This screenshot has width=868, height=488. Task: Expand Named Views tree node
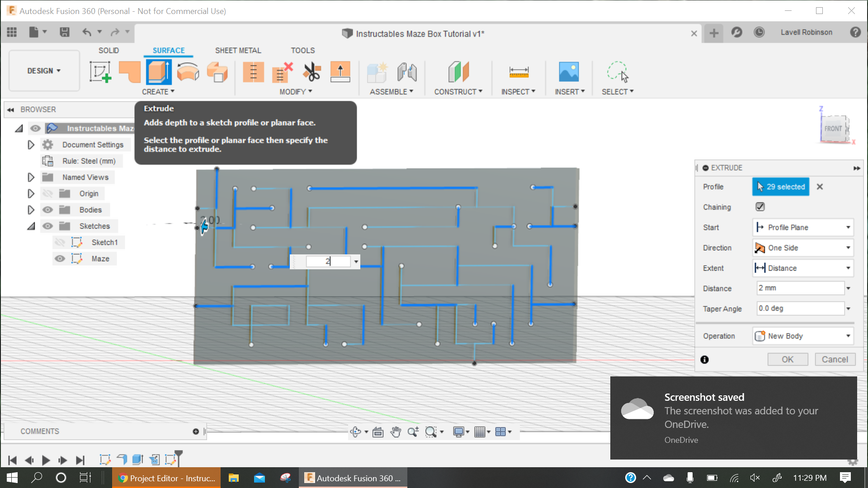[x=31, y=177]
